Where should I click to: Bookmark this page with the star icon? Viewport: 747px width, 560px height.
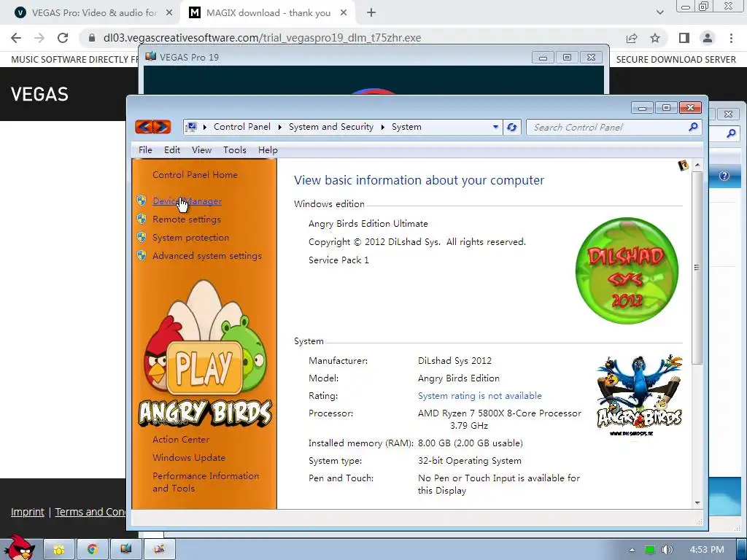[x=656, y=38]
